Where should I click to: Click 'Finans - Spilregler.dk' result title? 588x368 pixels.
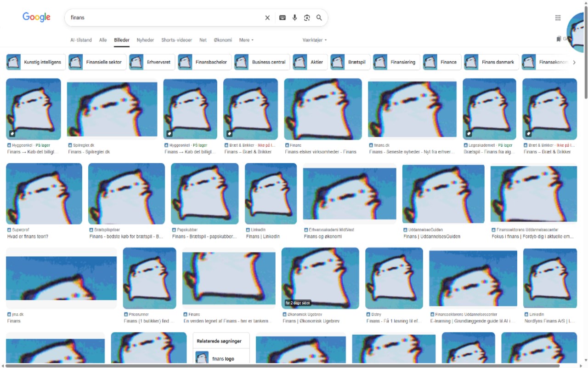click(x=89, y=152)
